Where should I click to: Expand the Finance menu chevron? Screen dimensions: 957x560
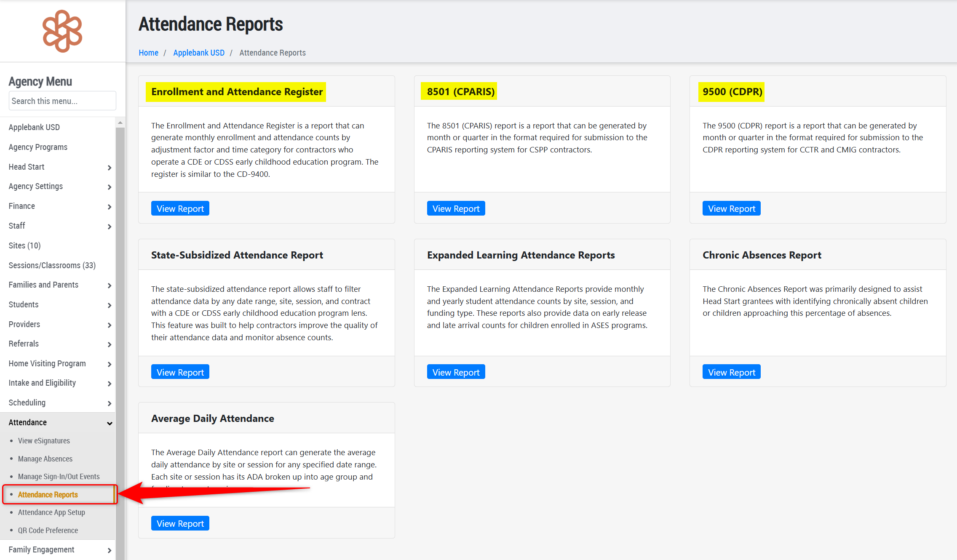coord(109,207)
